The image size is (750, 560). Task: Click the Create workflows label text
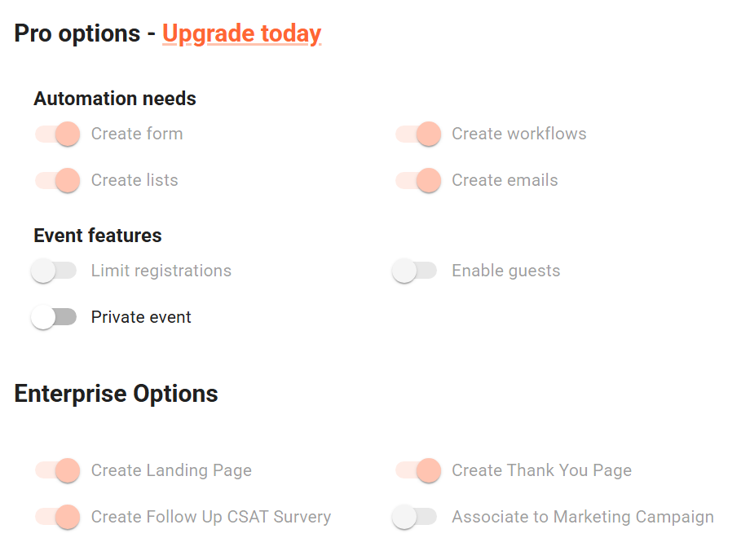[x=519, y=134]
